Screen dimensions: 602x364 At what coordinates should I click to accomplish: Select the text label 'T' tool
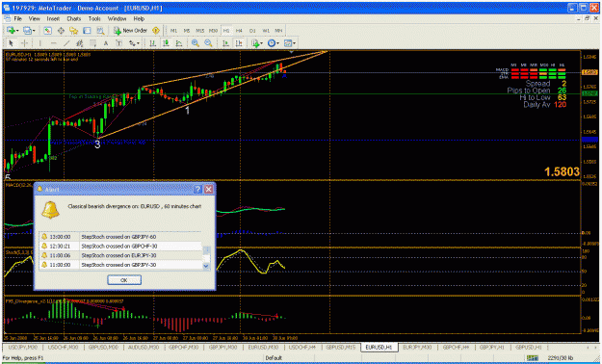click(x=119, y=43)
